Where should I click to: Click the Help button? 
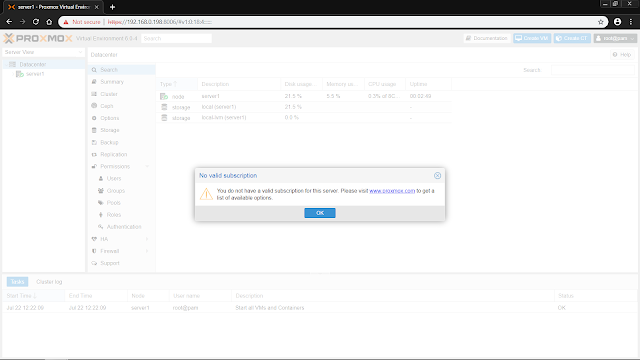click(x=622, y=55)
